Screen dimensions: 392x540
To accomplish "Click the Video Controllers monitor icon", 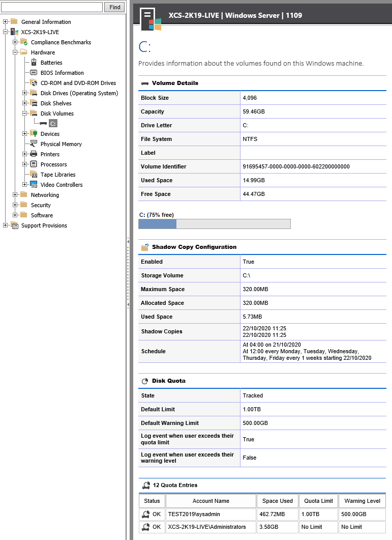I will tap(34, 185).
